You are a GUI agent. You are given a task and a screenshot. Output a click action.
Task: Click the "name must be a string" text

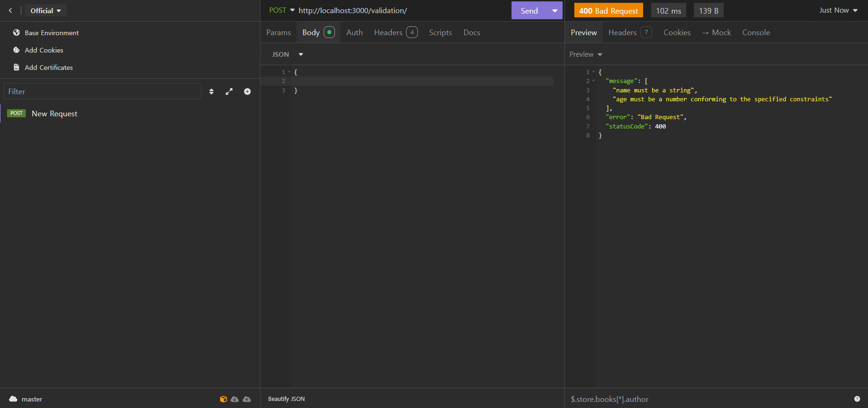tap(653, 90)
